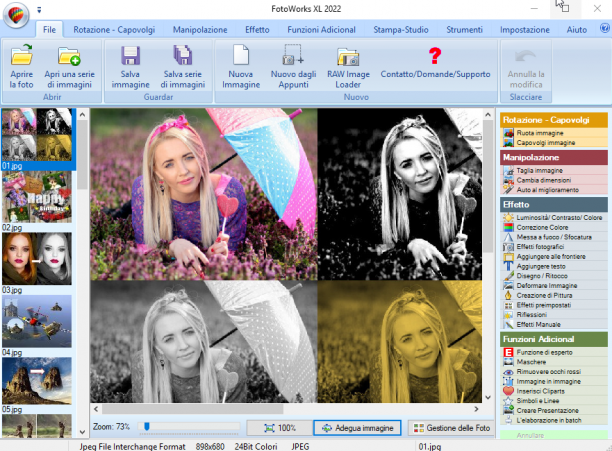Viewport: 612px width, 451px height.
Task: Open Funzione di esperto
Action: (554, 352)
